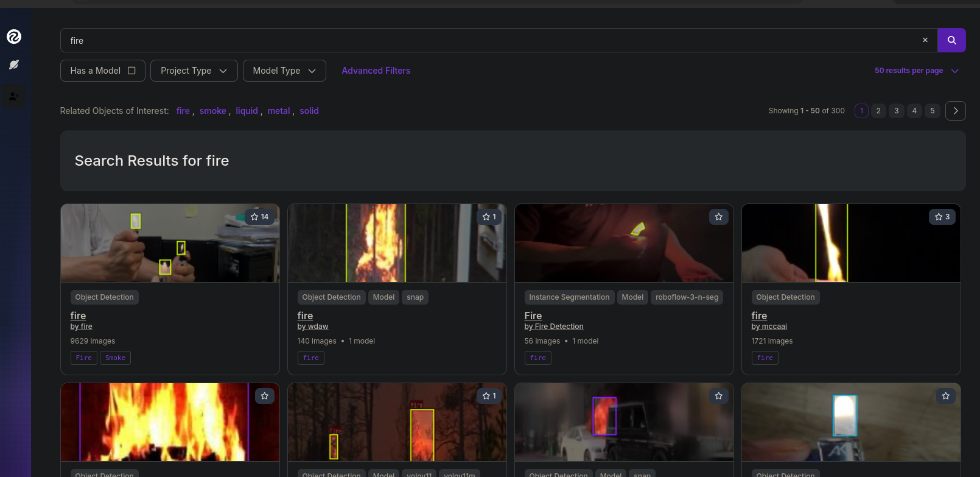Open the 50 results per page dropdown
980x477 pixels.
[917, 71]
